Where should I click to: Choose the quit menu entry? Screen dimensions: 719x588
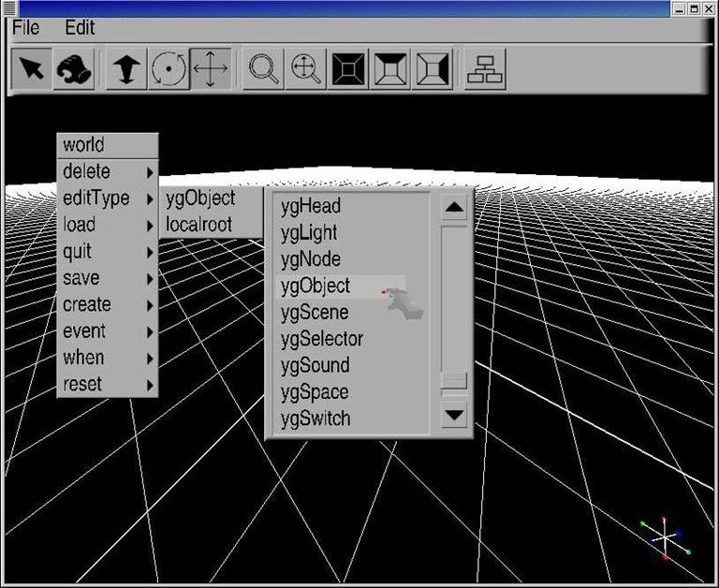coord(108,252)
